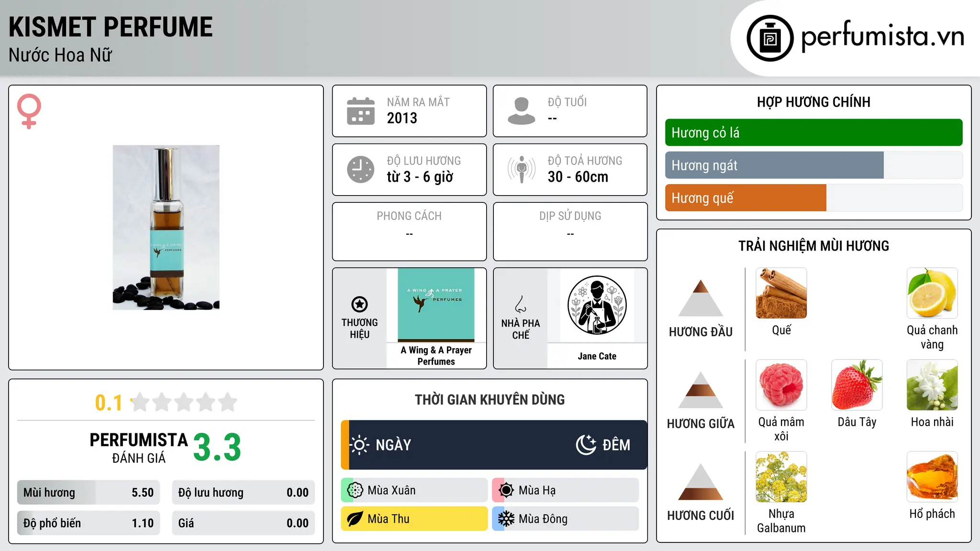Open the A Wing & A Prayer brand logo
The width and height of the screenshot is (980, 551).
[x=436, y=305]
